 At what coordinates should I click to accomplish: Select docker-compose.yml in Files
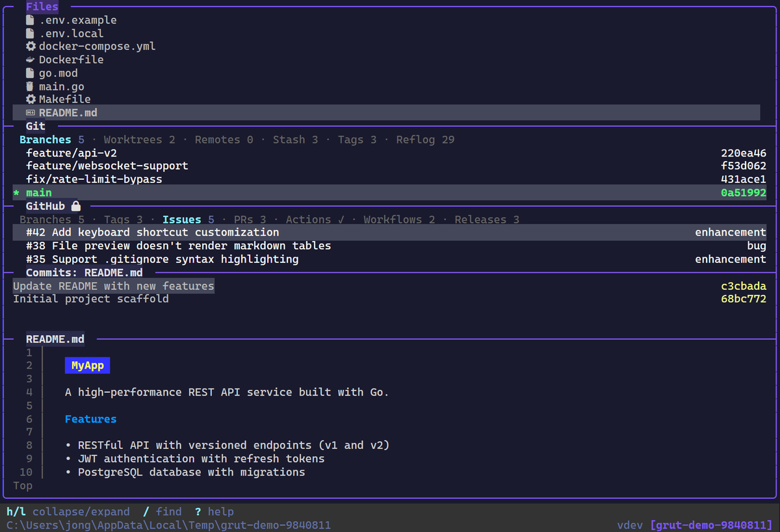tap(97, 47)
